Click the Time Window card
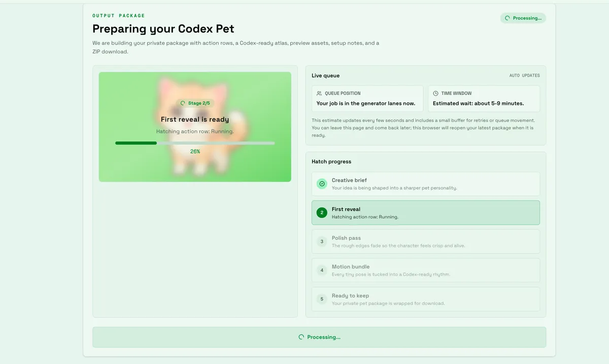Viewport: 609px width, 364px height. coord(484,98)
